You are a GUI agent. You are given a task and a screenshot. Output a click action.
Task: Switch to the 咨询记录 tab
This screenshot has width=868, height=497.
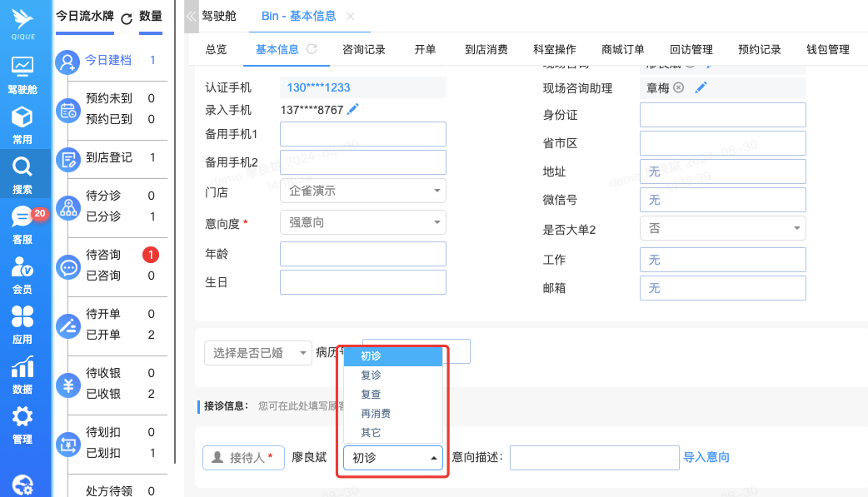(364, 50)
